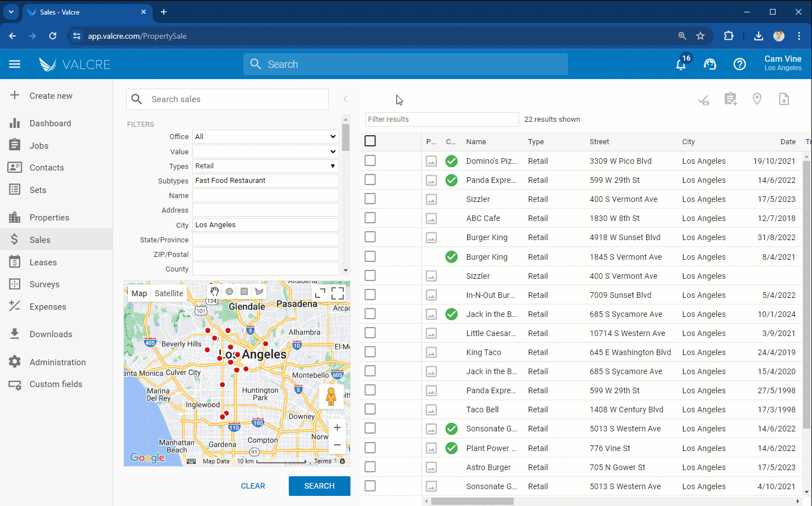Open Chrome three-dot menu
Viewport: 812px width, 506px height.
coord(799,36)
